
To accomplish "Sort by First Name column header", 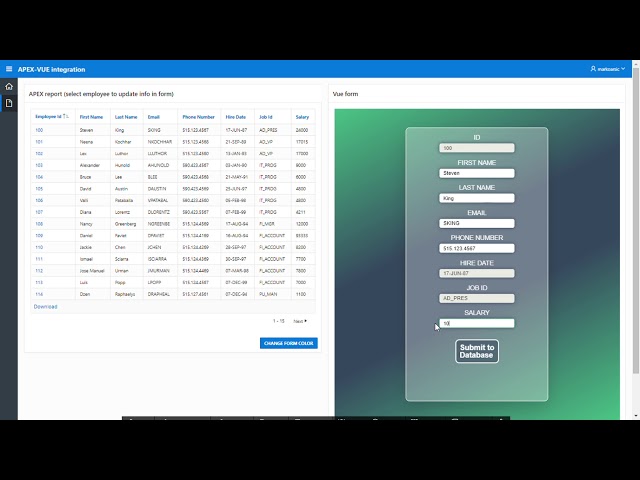I will tap(91, 117).
